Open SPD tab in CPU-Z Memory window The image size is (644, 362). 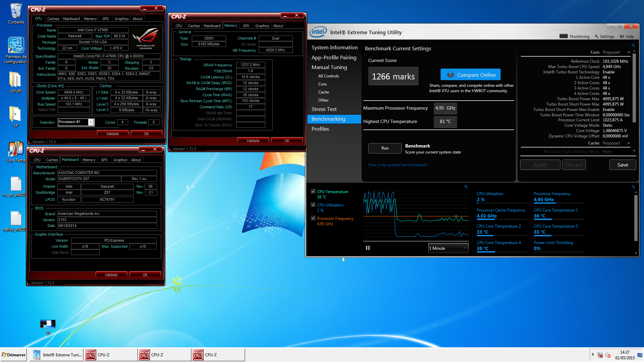point(246,26)
